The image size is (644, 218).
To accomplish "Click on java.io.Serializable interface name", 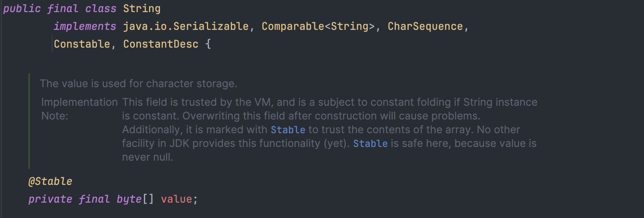I will (x=186, y=27).
